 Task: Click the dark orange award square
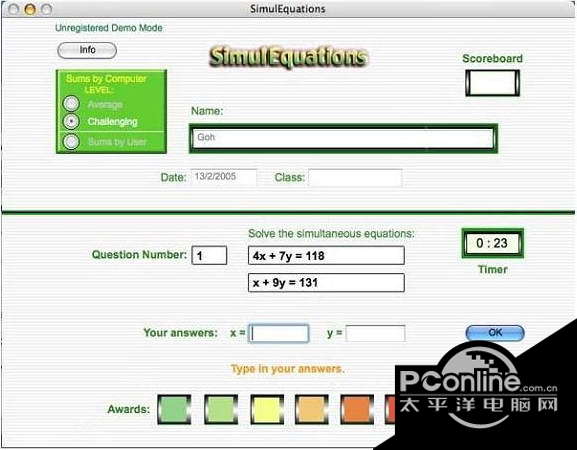coord(357,409)
